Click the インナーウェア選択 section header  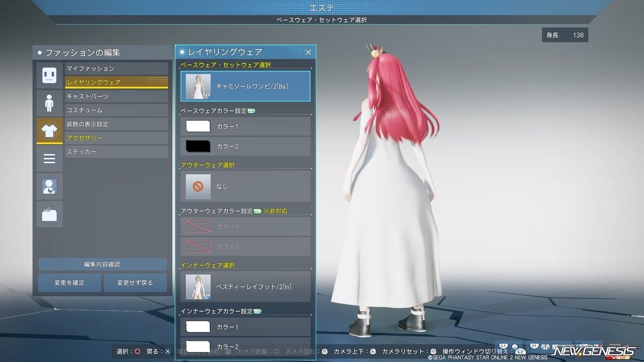[208, 265]
